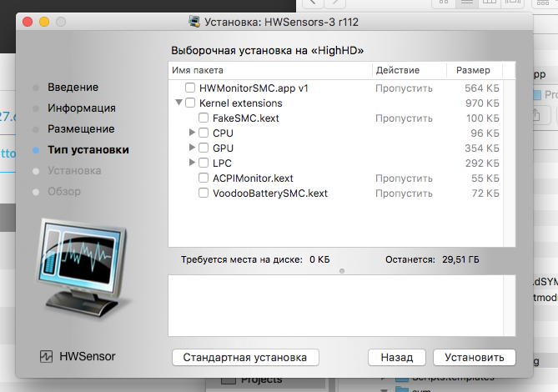Select the ACPIMonitor.kext row name
Image resolution: width=558 pixels, height=392 pixels.
click(x=253, y=178)
